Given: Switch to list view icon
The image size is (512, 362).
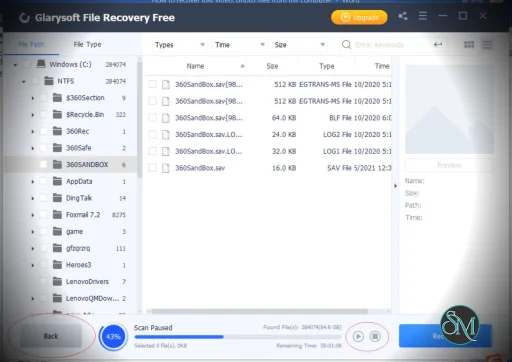Looking at the screenshot, I should [487, 45].
